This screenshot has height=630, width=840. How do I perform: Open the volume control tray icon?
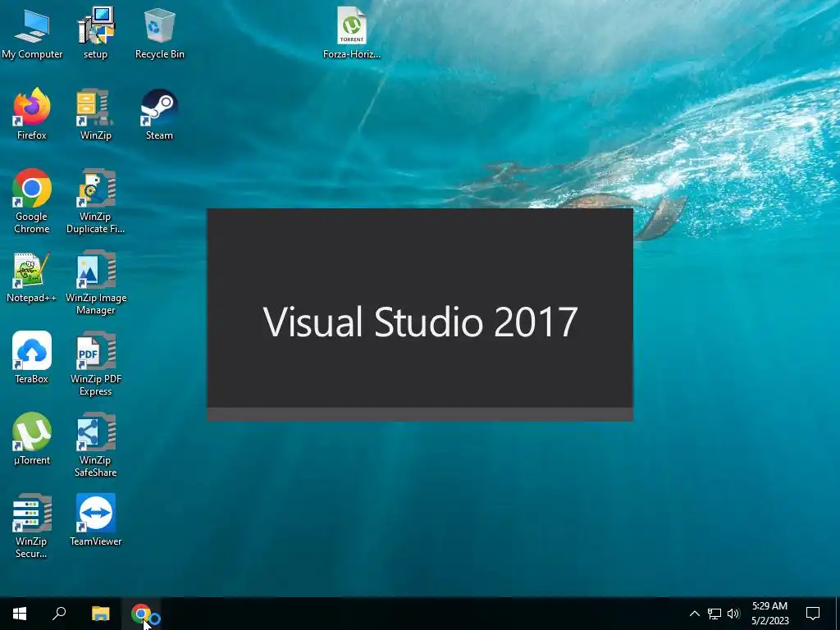click(x=733, y=614)
